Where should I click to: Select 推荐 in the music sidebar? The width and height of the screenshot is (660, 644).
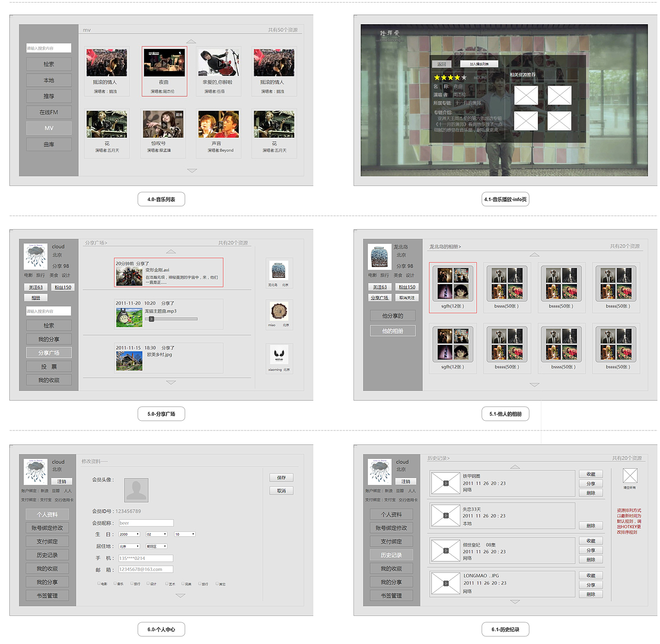pyautogui.click(x=49, y=96)
